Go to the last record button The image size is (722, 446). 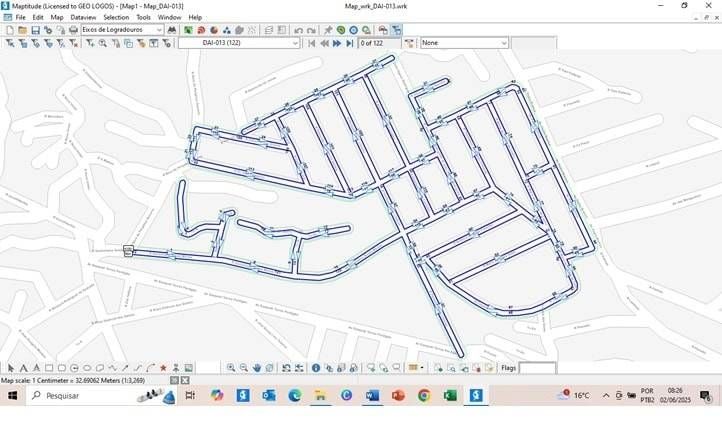tap(350, 43)
